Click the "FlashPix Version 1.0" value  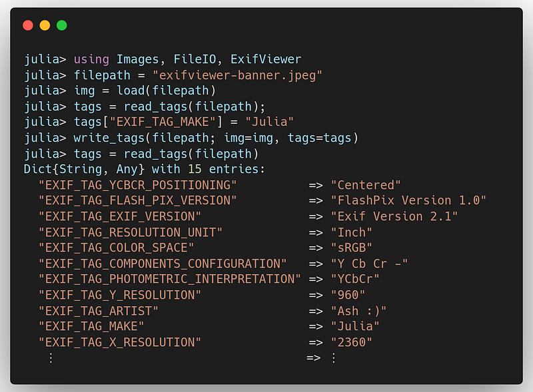point(408,200)
